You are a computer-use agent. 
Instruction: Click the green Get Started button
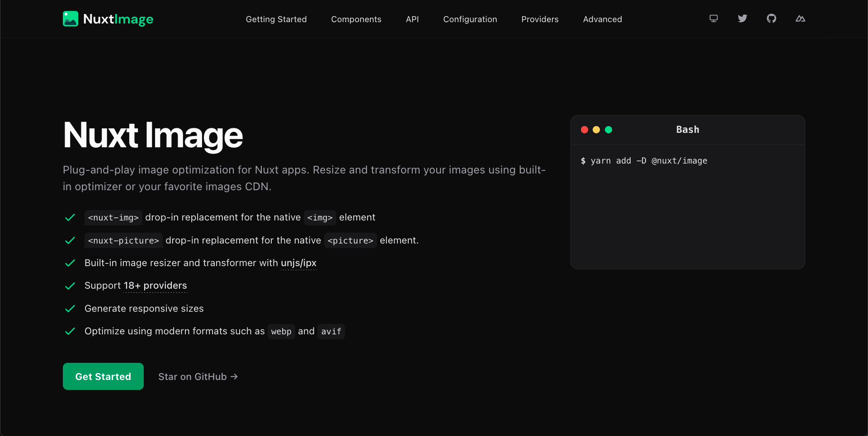coord(103,376)
